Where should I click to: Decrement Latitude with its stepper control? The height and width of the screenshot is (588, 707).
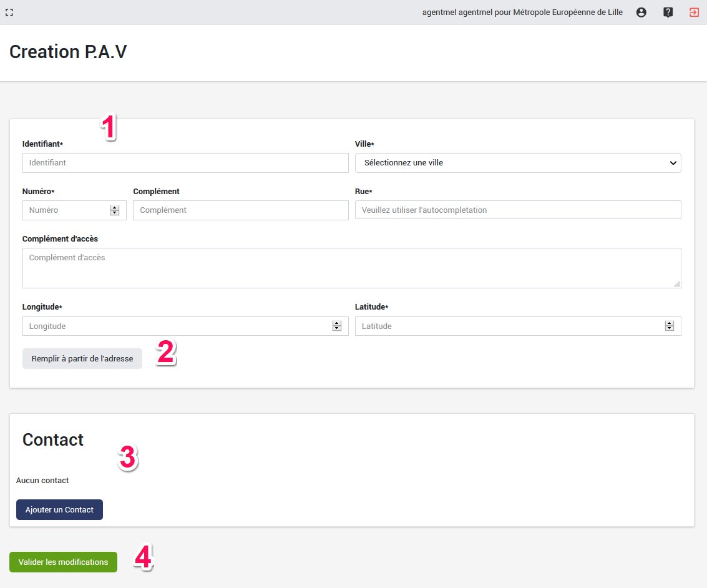670,328
